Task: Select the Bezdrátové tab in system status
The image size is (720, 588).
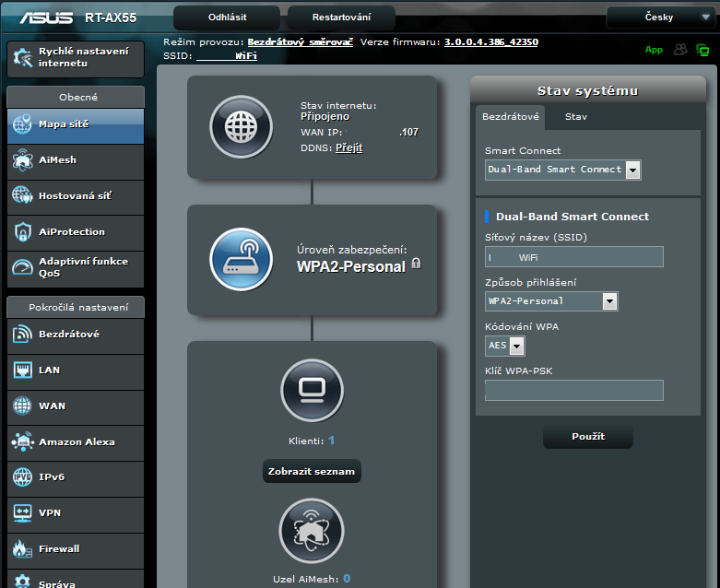Action: point(511,117)
